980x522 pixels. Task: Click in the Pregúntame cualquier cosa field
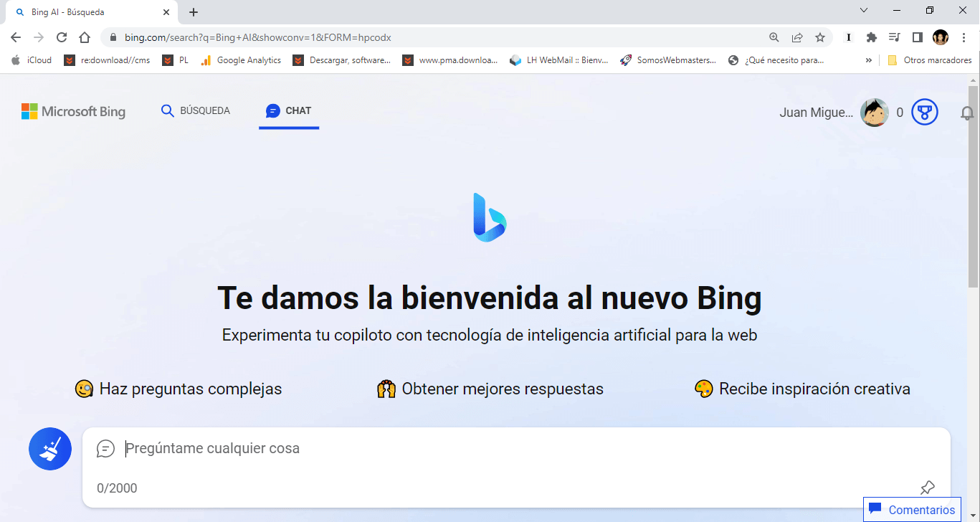pos(516,449)
